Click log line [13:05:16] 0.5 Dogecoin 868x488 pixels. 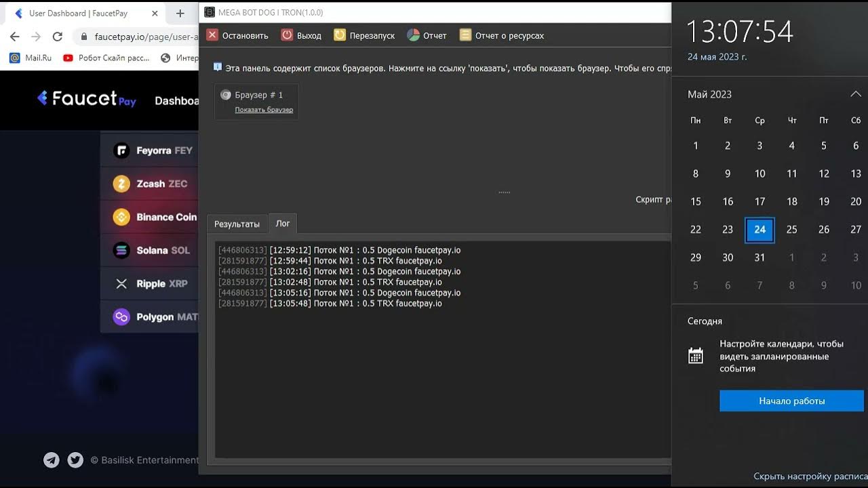339,293
